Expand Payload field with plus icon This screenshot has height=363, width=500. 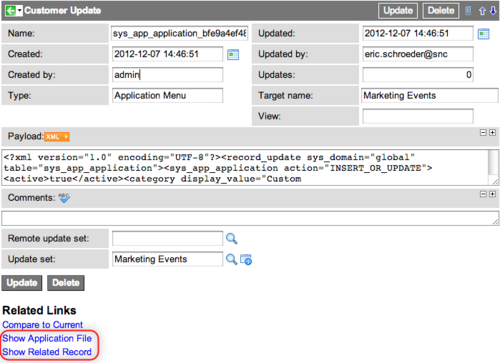tap(492, 133)
